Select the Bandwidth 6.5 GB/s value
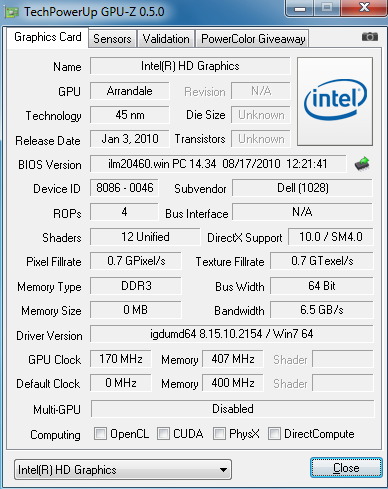 (x=322, y=310)
